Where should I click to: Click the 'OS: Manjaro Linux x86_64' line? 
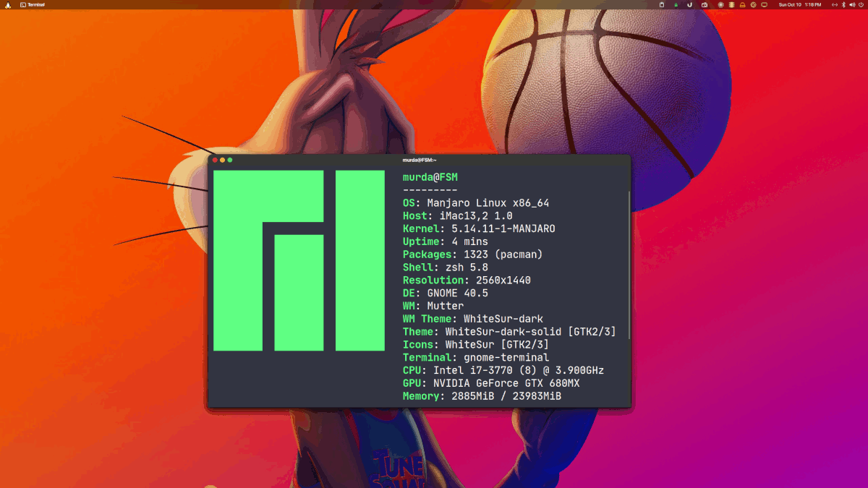coord(476,203)
